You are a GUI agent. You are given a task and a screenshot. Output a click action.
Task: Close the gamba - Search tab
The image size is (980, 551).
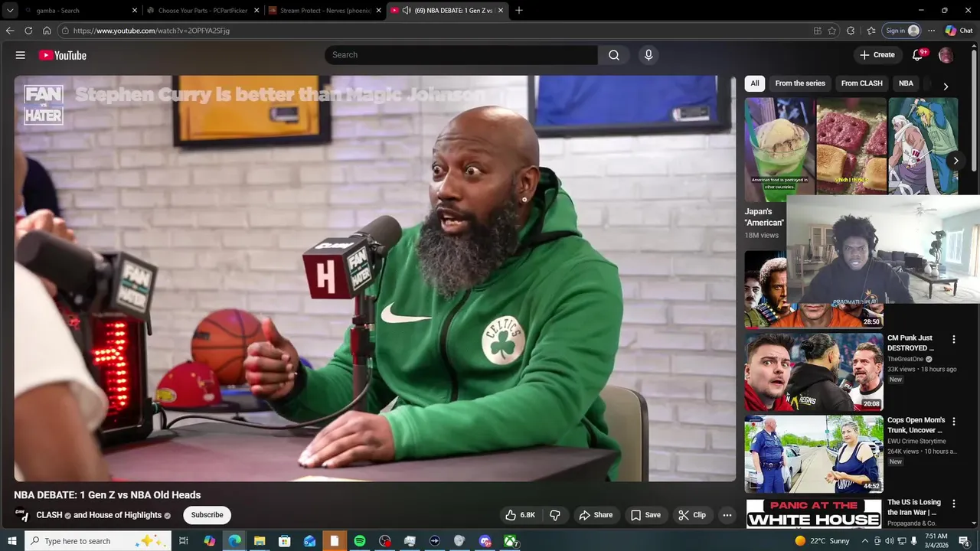(135, 11)
